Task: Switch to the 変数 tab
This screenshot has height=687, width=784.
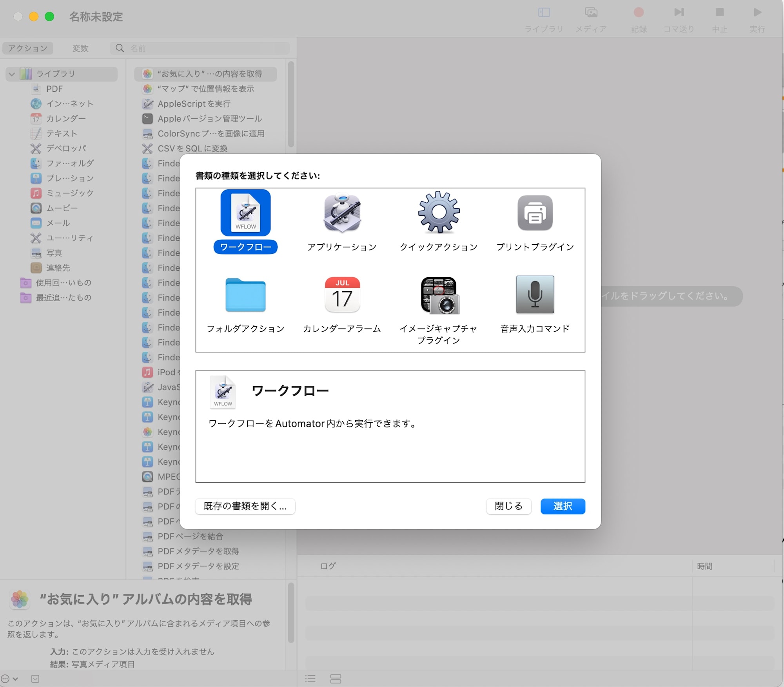Action: [80, 48]
